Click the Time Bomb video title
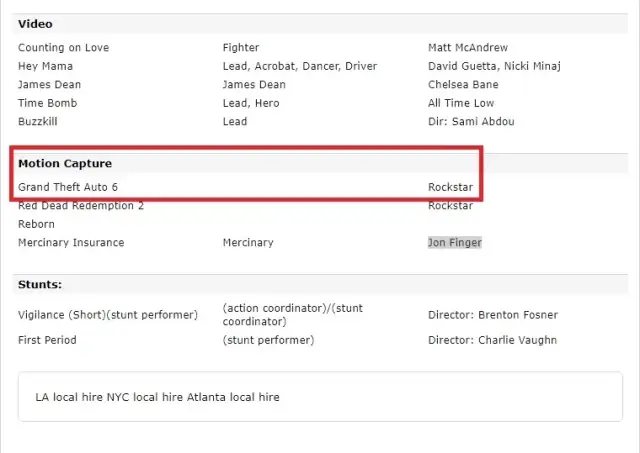 tap(47, 103)
